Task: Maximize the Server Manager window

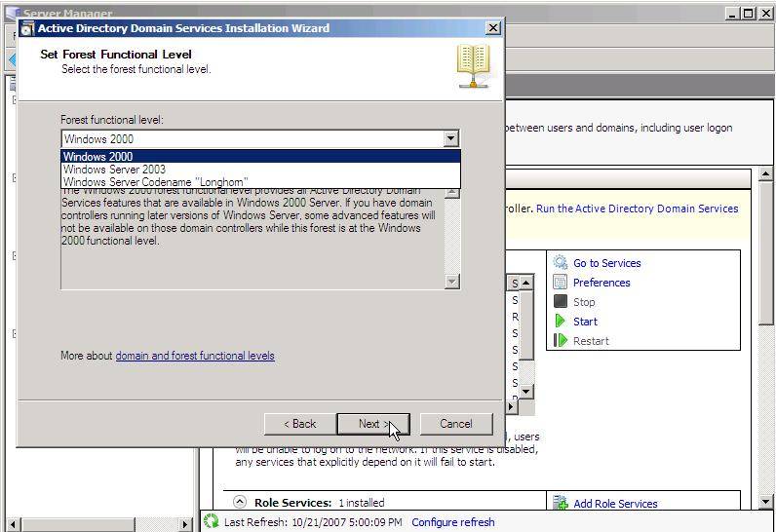Action: coord(749,14)
